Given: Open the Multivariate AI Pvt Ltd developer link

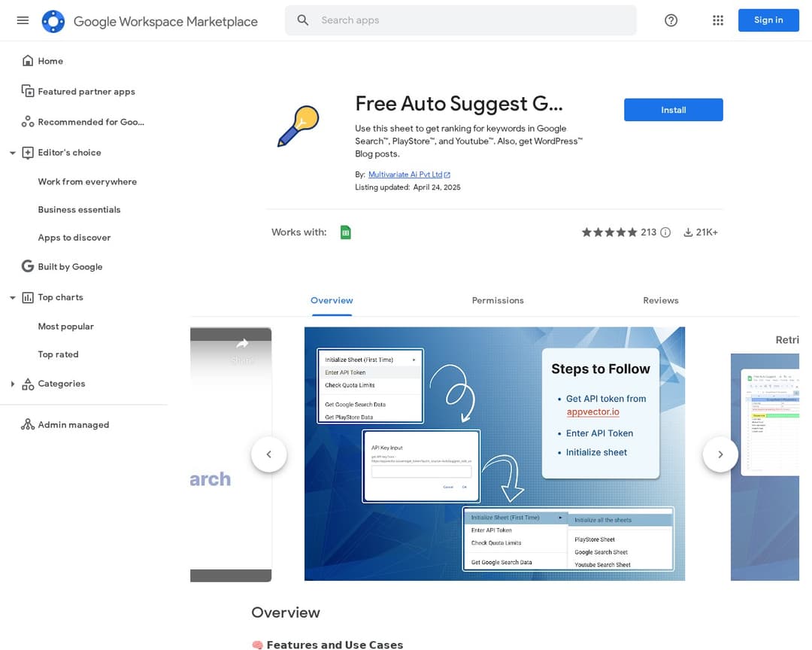Looking at the screenshot, I should (x=405, y=174).
